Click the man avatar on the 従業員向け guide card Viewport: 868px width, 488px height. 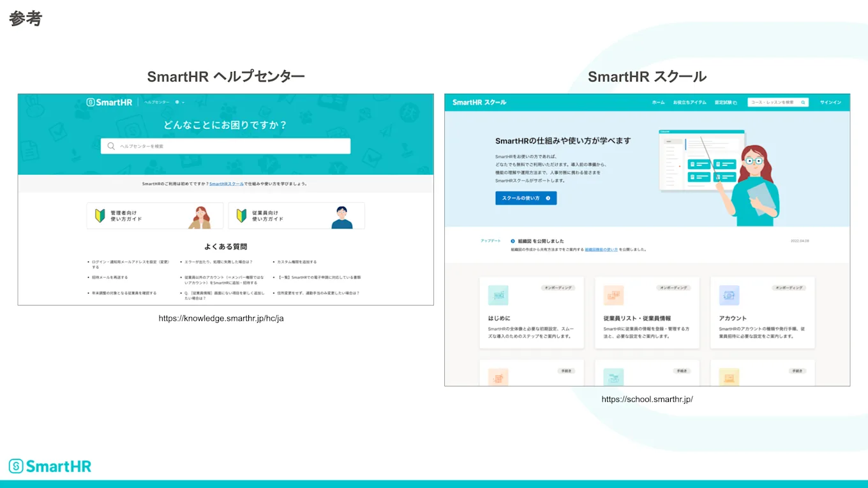point(342,217)
